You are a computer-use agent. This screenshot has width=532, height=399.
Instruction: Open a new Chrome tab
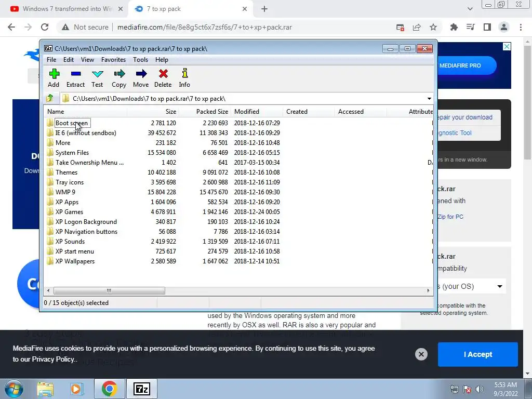pos(264,9)
